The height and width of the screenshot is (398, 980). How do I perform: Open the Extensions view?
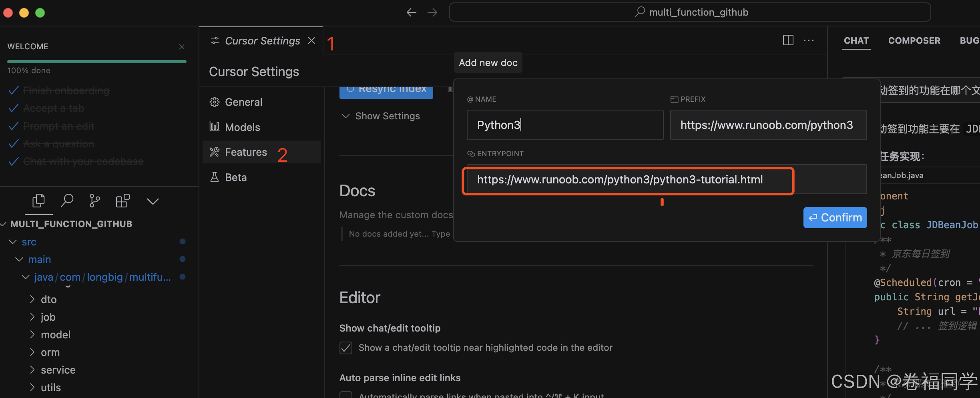122,201
